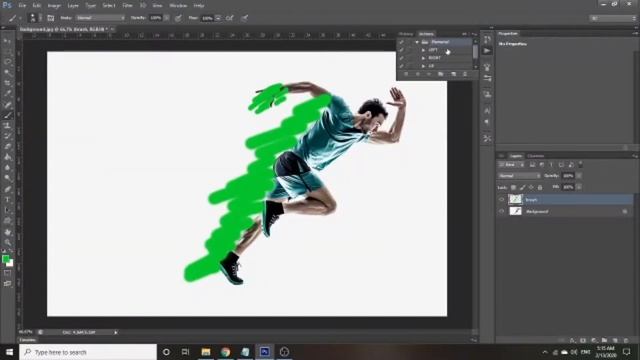
Task: Select the Horizontal Type tool
Action: pos(7,200)
